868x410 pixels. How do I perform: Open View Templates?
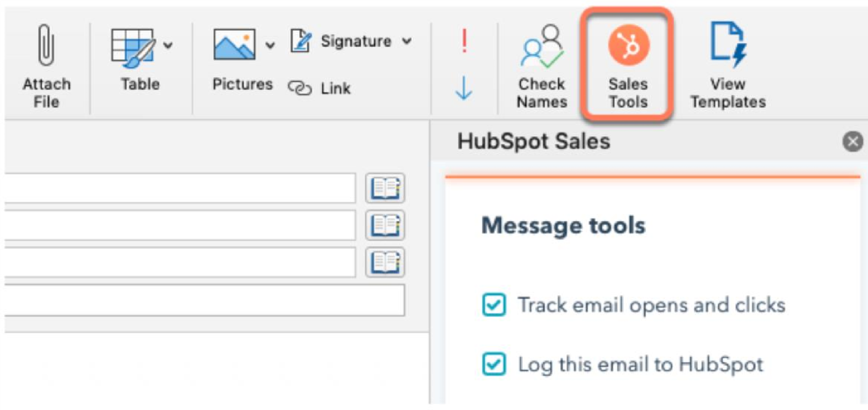[728, 66]
